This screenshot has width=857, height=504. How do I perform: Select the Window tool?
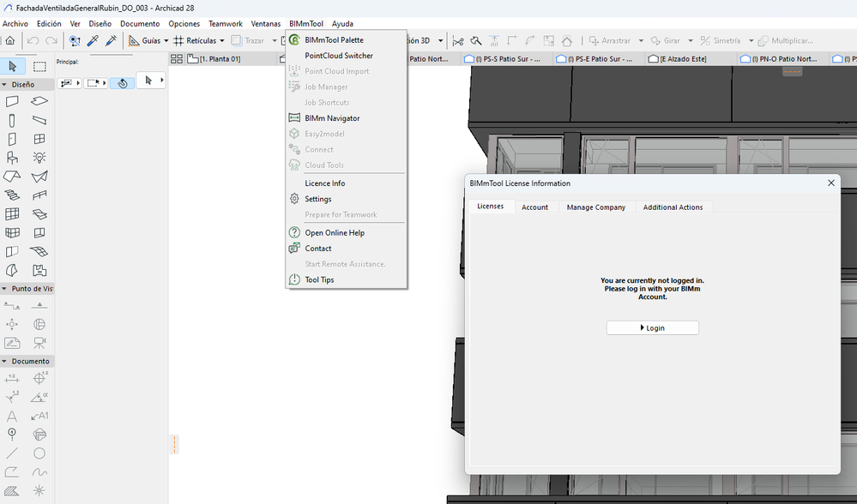pyautogui.click(x=39, y=139)
